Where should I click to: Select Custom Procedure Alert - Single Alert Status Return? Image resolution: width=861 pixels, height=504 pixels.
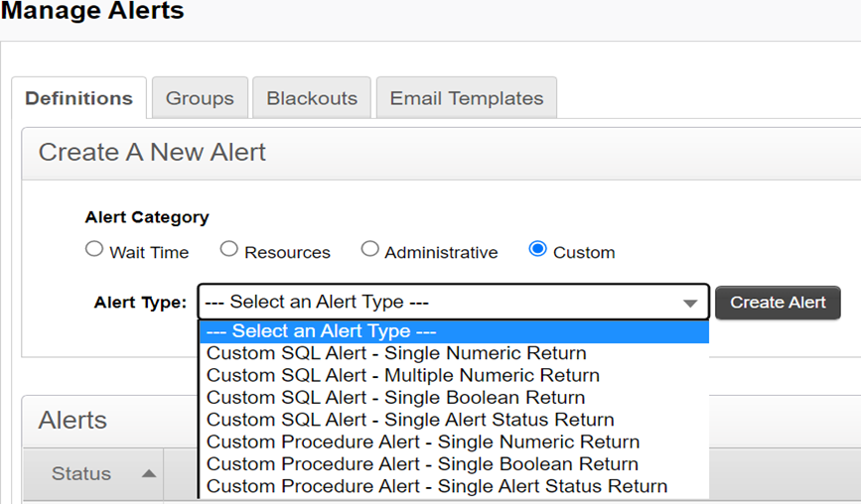(x=437, y=486)
